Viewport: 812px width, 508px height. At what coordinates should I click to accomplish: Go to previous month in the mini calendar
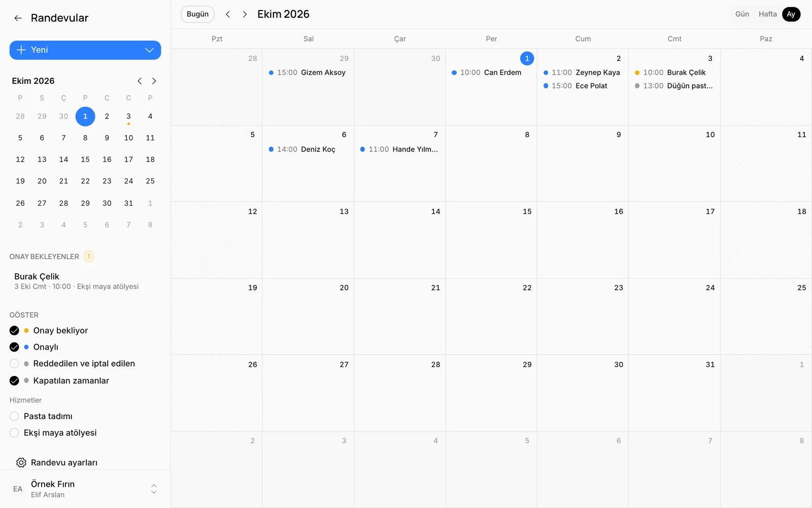pyautogui.click(x=140, y=81)
